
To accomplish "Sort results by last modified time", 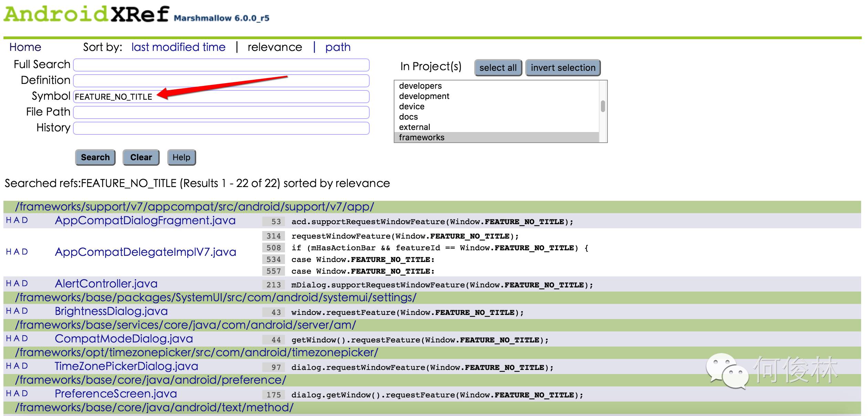I will point(178,47).
